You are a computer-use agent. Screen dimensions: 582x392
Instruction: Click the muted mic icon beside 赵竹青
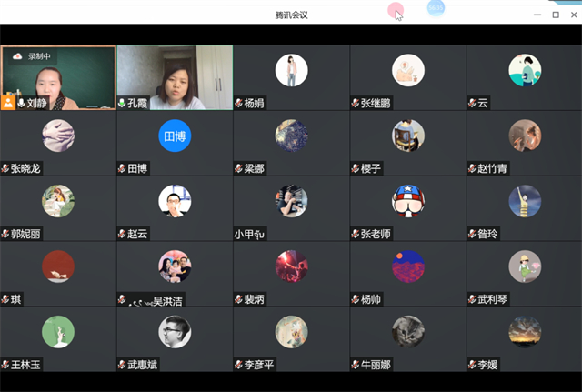pyautogui.click(x=471, y=168)
